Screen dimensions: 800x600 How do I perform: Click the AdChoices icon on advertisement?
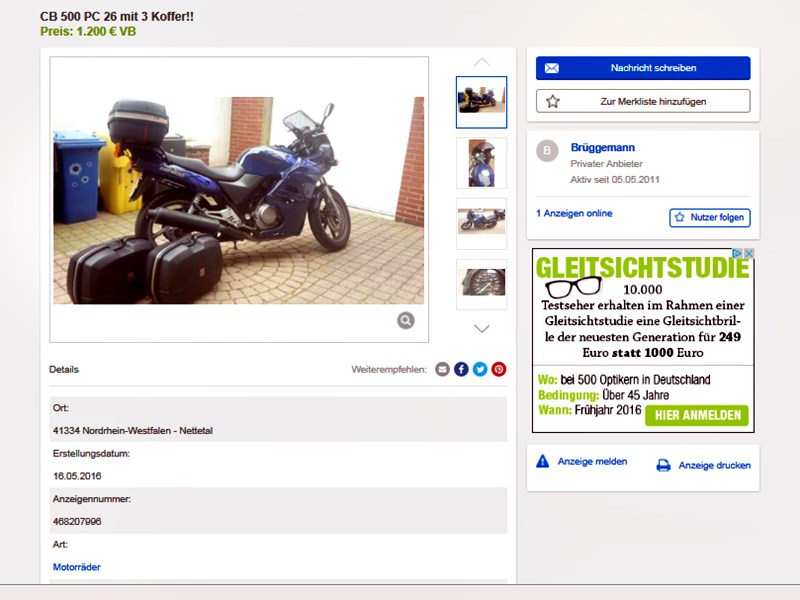pos(746,255)
